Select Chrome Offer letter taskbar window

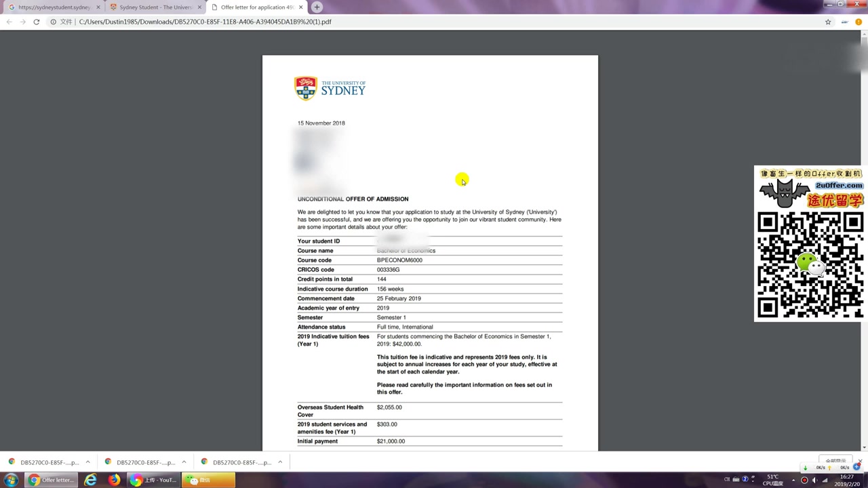pos(51,480)
